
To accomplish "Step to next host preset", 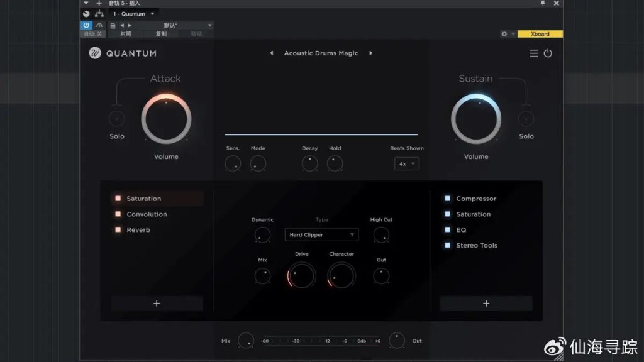I will click(x=130, y=25).
